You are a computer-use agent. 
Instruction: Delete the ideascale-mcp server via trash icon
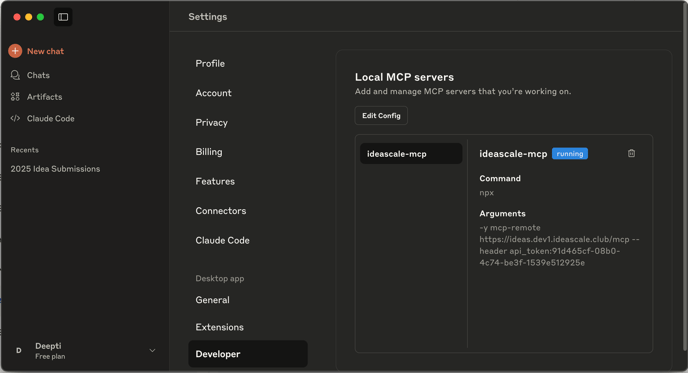(x=631, y=153)
